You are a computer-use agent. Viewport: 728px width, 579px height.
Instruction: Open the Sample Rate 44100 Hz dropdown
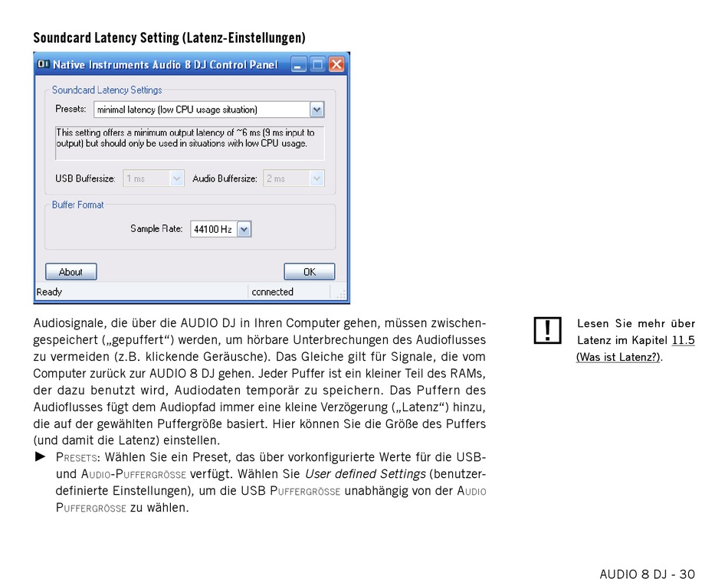[x=221, y=229]
